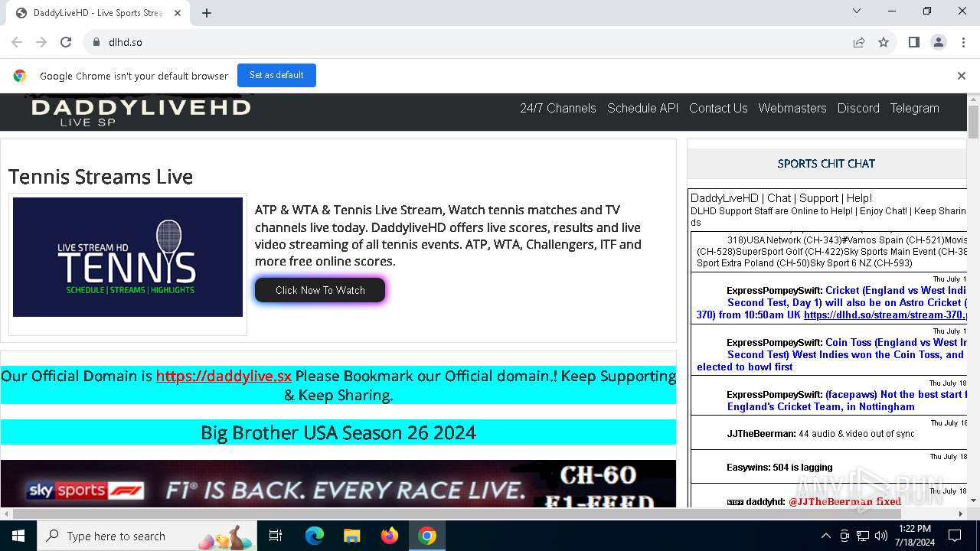
Task: Select Chrome icon in taskbar
Action: 427,536
